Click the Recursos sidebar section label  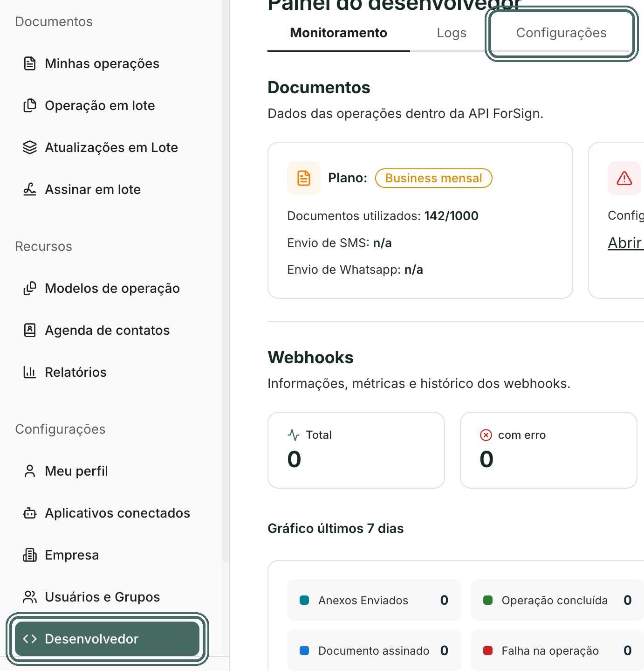(44, 246)
